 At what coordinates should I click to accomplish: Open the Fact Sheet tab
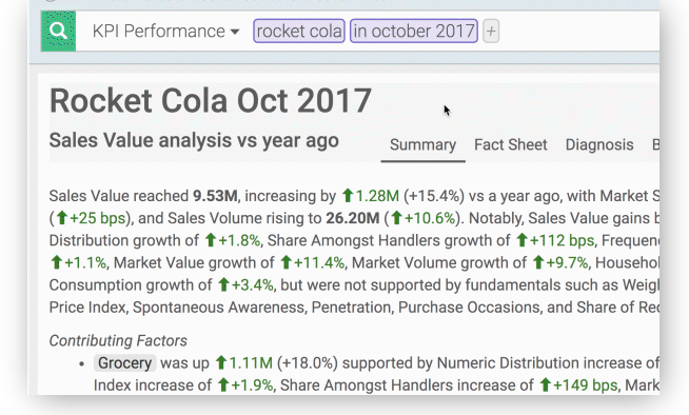(510, 145)
